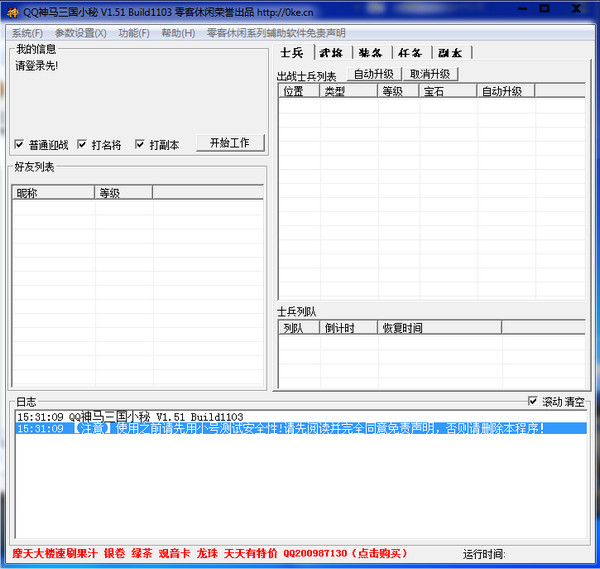This screenshot has width=600, height=569.
Task: Click 清空 to clear the log
Action: point(574,402)
